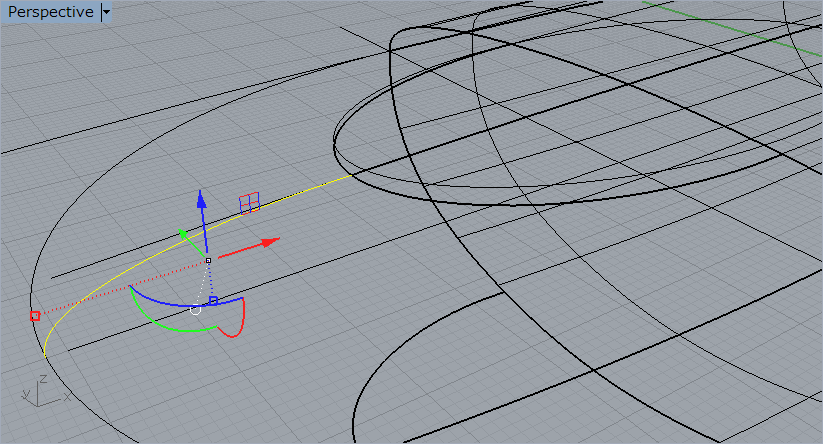The image size is (823, 444).
Task: Click the white gumball relocation circle
Action: pyautogui.click(x=195, y=310)
